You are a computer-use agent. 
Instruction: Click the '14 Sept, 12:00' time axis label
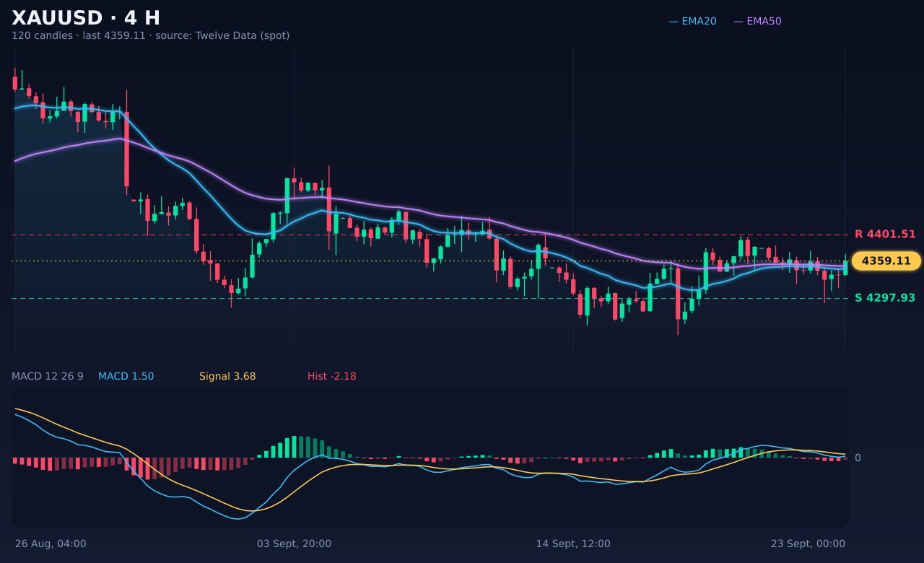tap(573, 544)
